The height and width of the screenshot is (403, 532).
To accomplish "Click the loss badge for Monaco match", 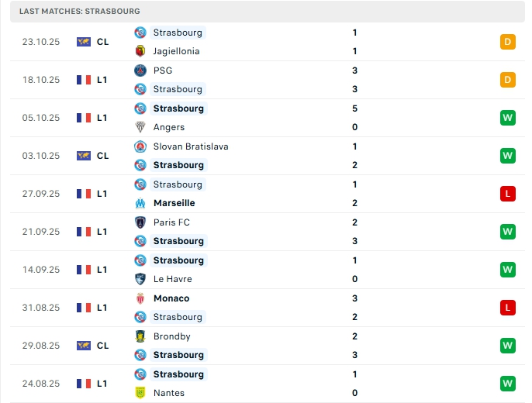I will (508, 308).
